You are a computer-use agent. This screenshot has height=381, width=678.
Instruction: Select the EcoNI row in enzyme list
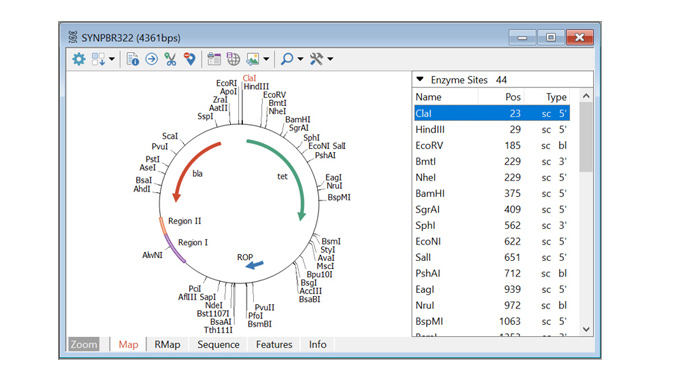[x=492, y=241]
